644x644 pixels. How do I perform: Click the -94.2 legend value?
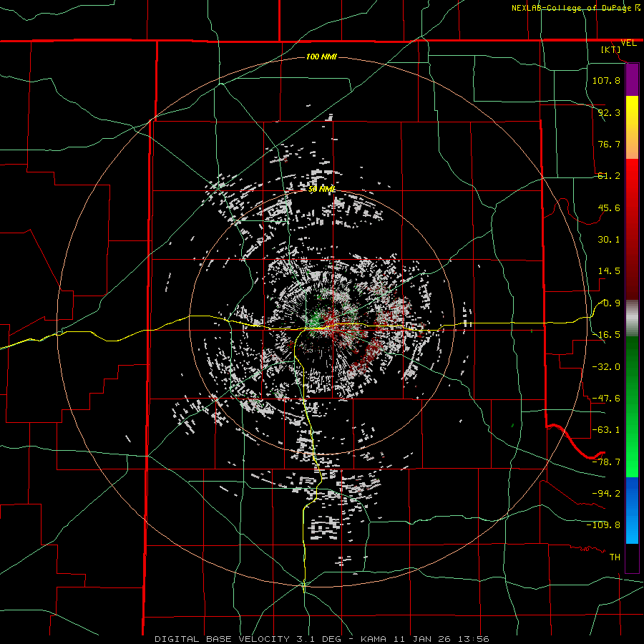pos(606,493)
